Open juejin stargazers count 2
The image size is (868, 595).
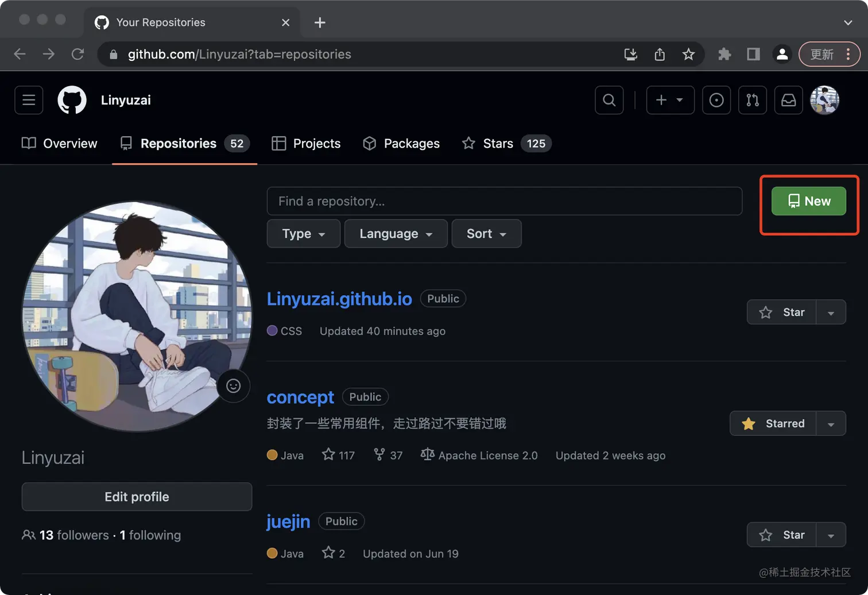[334, 554]
